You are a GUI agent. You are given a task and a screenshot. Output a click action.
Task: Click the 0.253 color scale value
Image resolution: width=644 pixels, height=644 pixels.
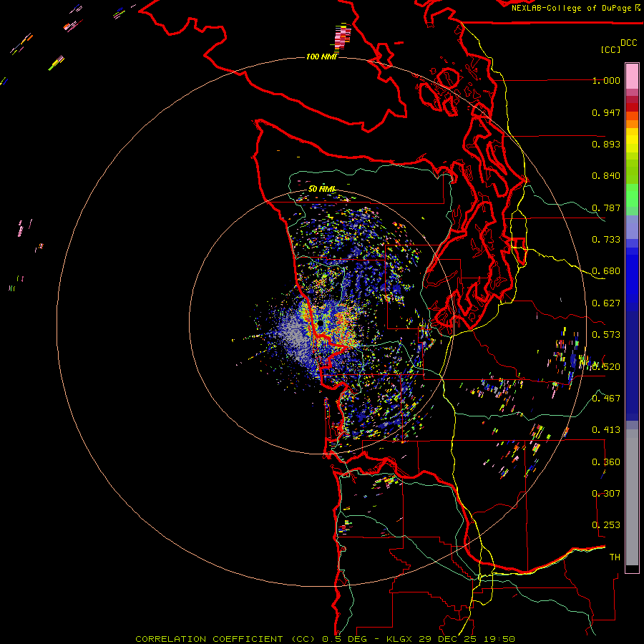606,525
